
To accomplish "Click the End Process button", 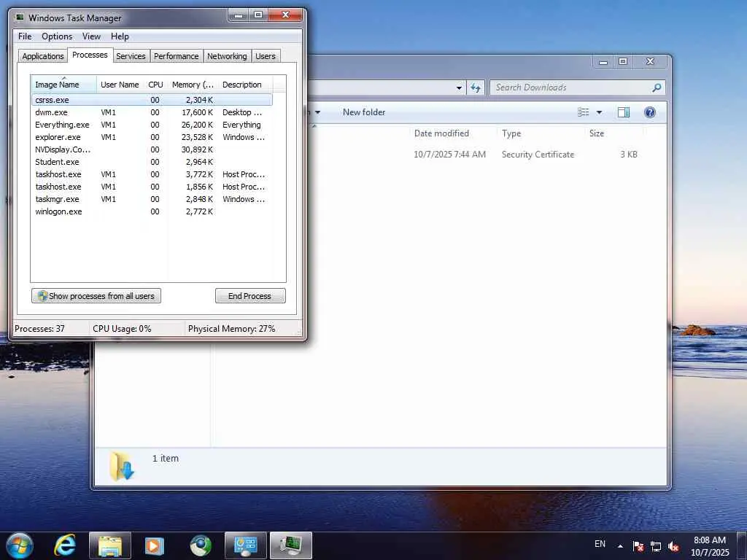I will tap(250, 296).
